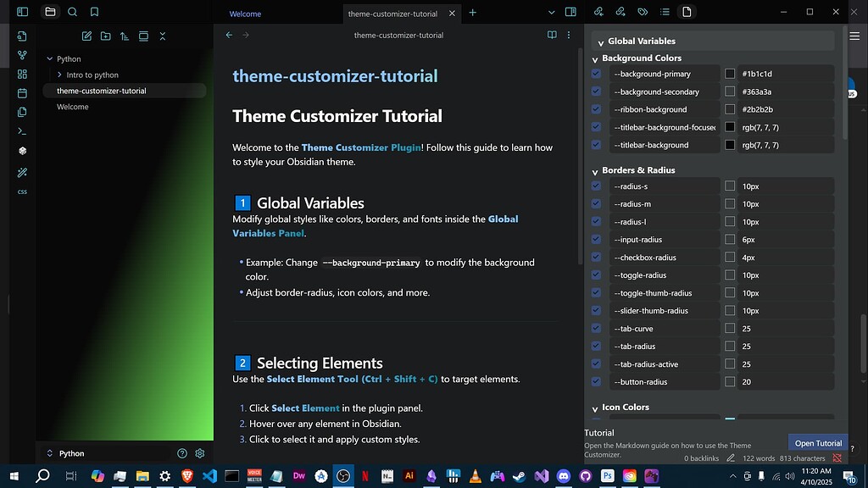
Task: Open the Theme Customizer Plugin link in the note
Action: click(363, 146)
